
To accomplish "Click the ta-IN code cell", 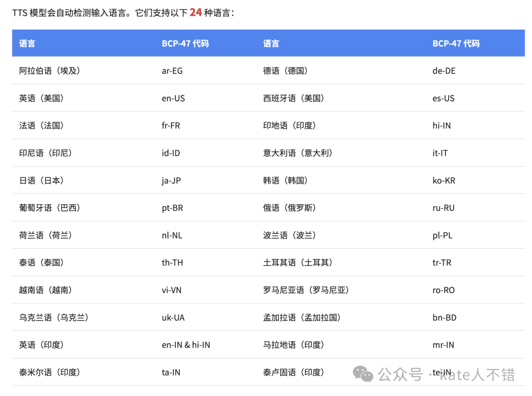I will tap(171, 372).
